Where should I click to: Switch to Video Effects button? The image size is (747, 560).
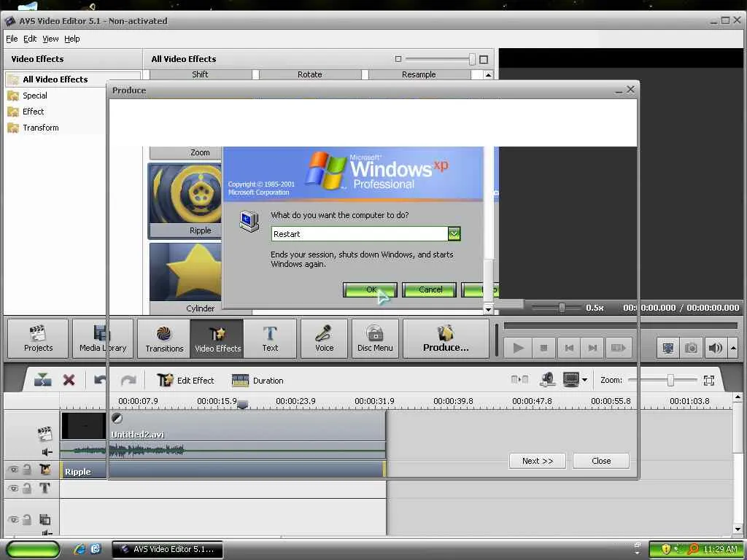217,338
